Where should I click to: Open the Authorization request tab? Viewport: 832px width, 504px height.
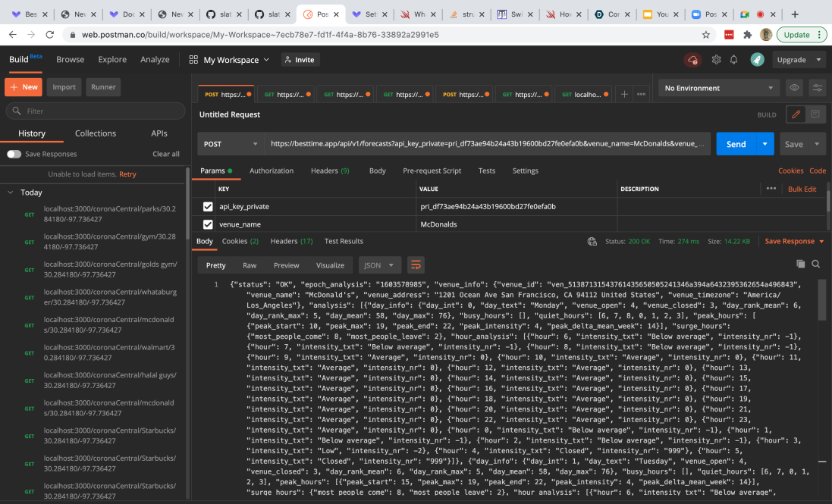(x=272, y=171)
